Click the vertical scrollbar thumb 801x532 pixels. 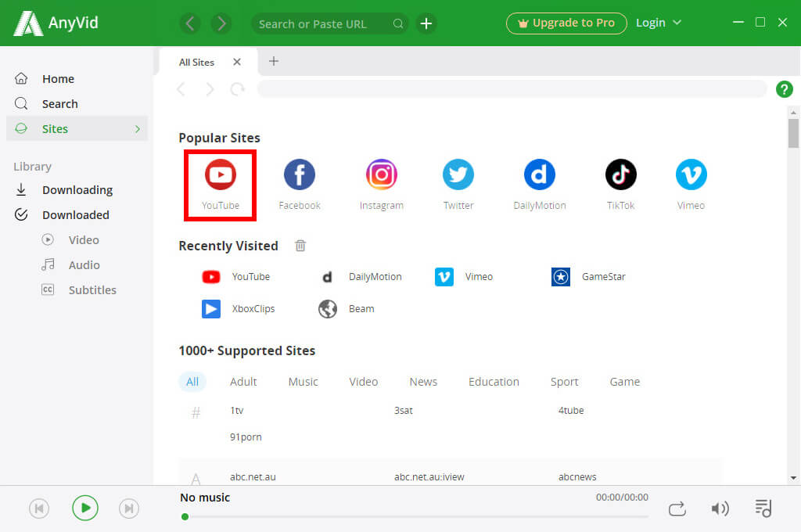(x=793, y=133)
